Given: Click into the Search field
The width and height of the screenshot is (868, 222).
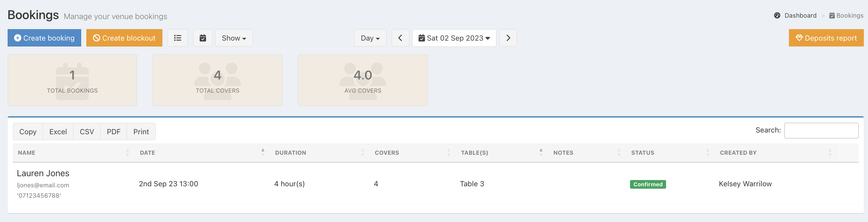Looking at the screenshot, I should (x=821, y=130).
